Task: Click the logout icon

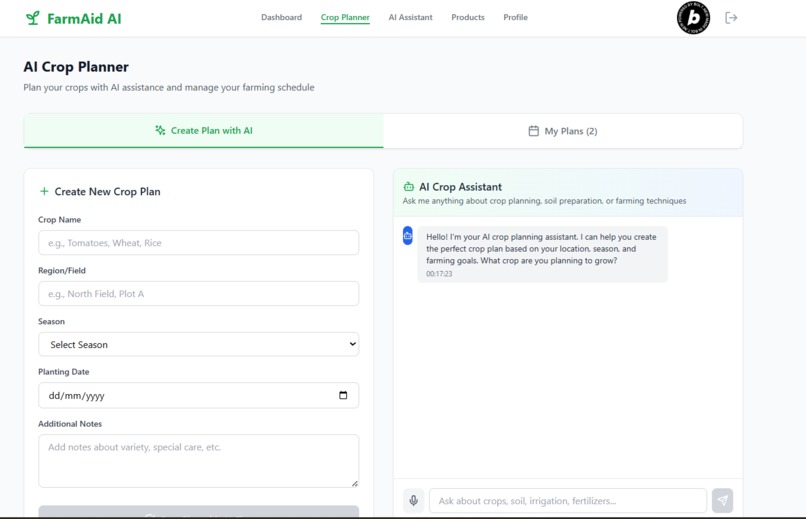Action: pyautogui.click(x=731, y=18)
